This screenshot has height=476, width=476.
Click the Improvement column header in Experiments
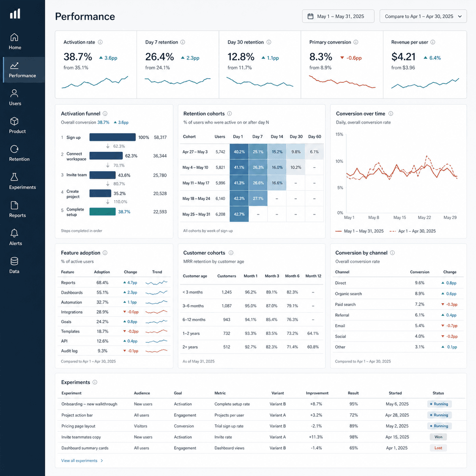click(x=317, y=393)
